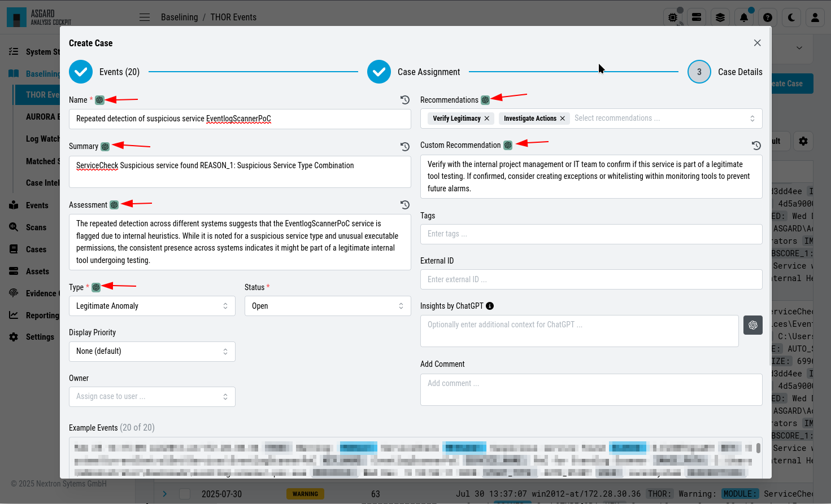Screen dimensions: 831x504
Task: Click the WARNING badge in the event row
Action: coord(305,494)
